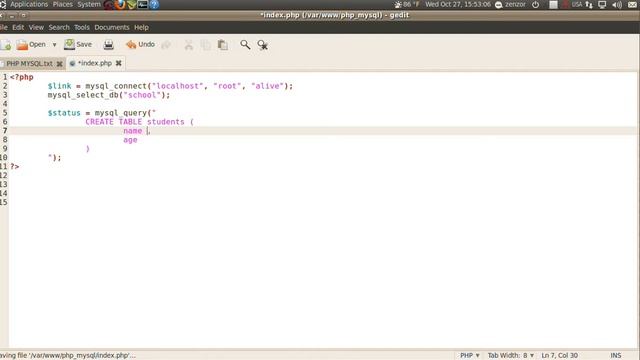Open the PHP language selector dropdown

[x=470, y=356]
